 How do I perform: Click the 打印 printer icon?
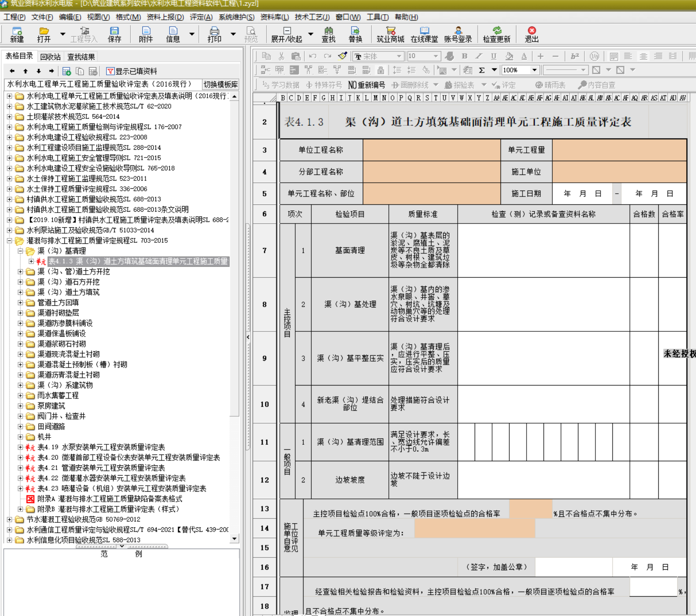(x=214, y=34)
